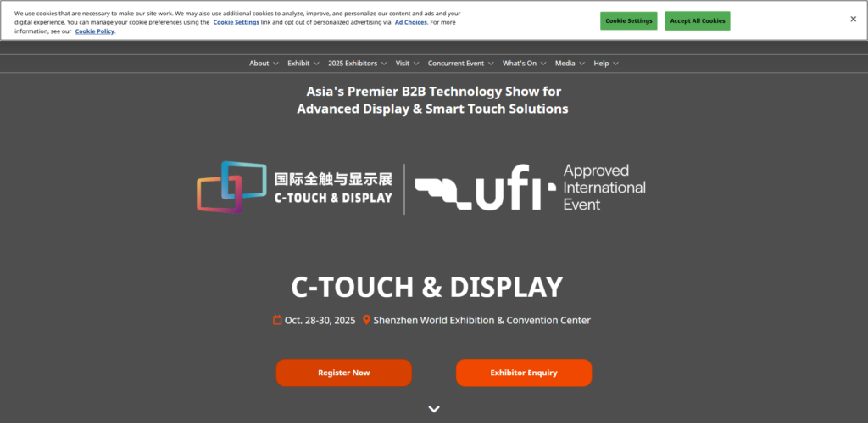Follow the Cookie Settings text link
The width and height of the screenshot is (868, 426).
(236, 22)
